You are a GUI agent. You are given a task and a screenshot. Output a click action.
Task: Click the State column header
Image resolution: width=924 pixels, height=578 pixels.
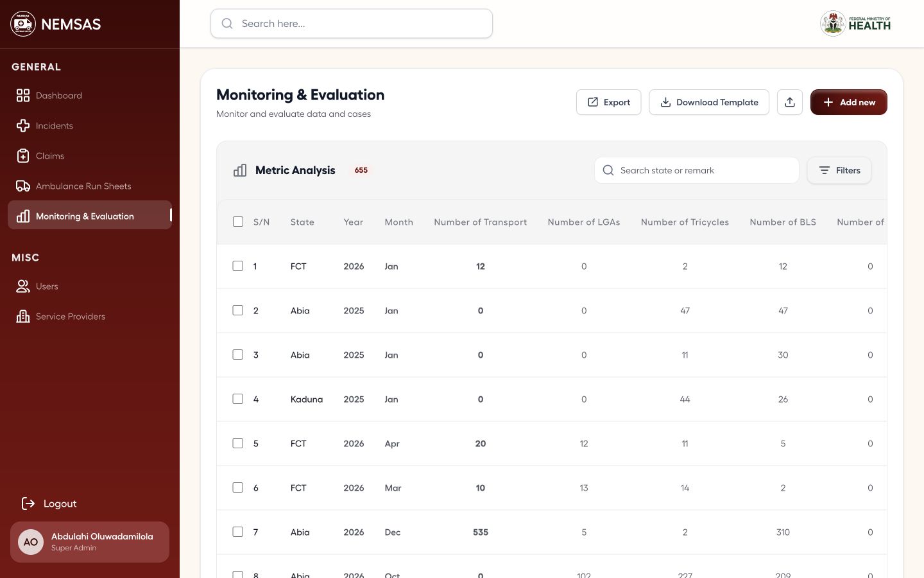(302, 222)
